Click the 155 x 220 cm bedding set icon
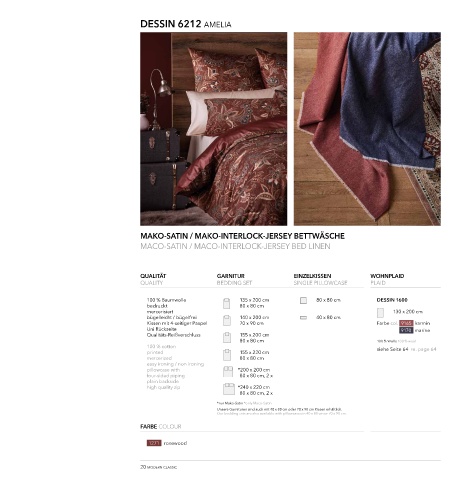 pyautogui.click(x=227, y=355)
